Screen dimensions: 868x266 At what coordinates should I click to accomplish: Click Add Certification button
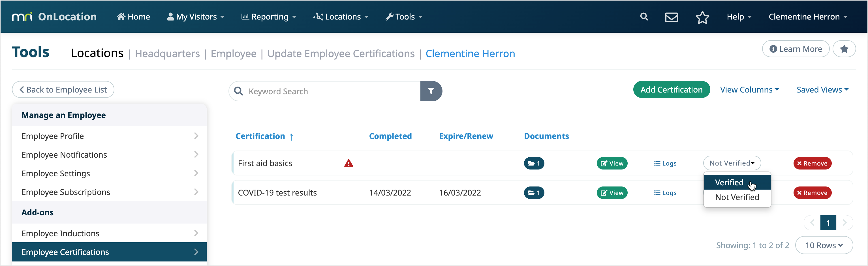[x=671, y=90]
